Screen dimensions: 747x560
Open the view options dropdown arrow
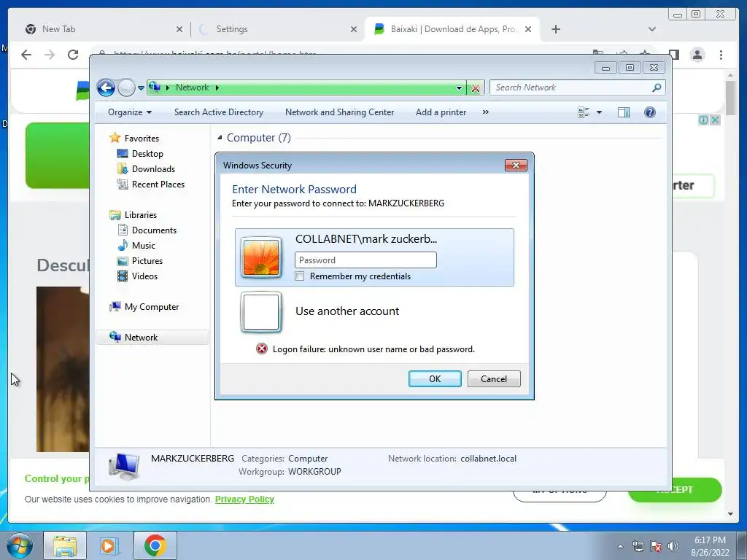point(600,112)
